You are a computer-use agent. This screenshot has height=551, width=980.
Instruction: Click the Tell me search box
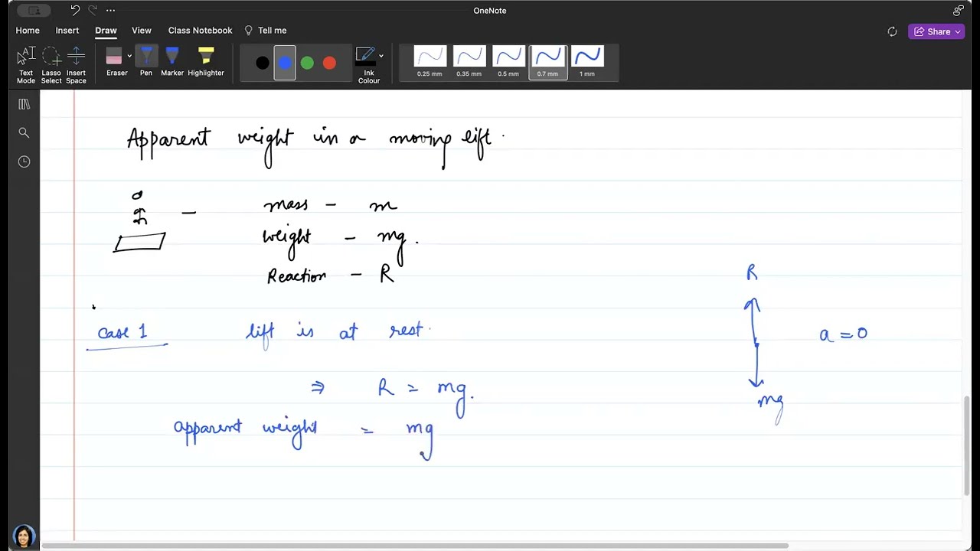coord(266,31)
